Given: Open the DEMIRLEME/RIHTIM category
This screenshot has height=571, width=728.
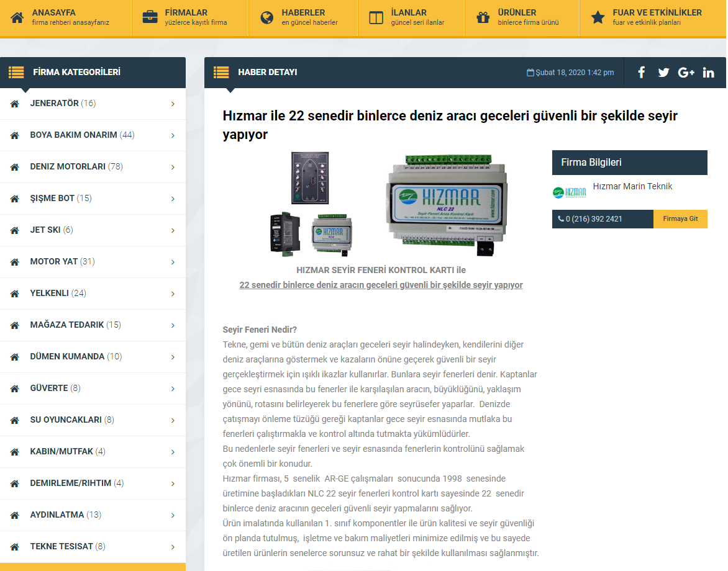Looking at the screenshot, I should [93, 483].
